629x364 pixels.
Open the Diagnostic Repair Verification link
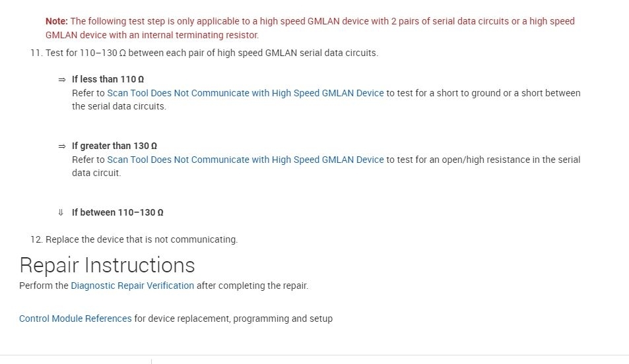coord(132,286)
